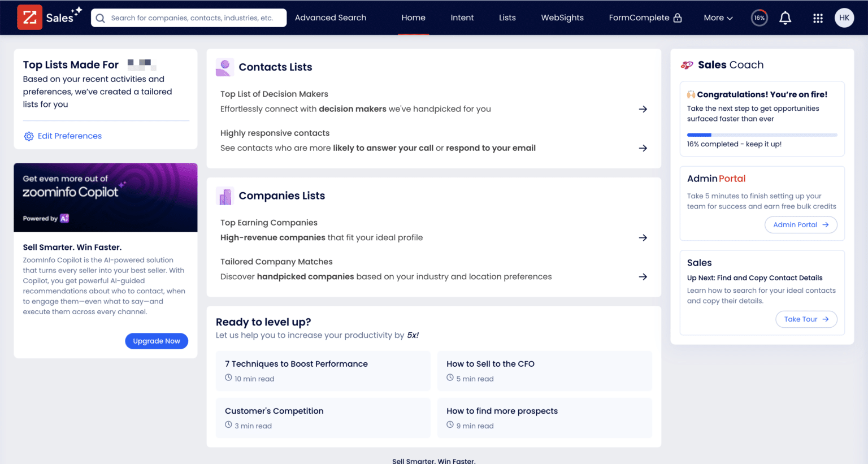The width and height of the screenshot is (868, 464).
Task: Open the WebSights section
Action: (x=562, y=18)
